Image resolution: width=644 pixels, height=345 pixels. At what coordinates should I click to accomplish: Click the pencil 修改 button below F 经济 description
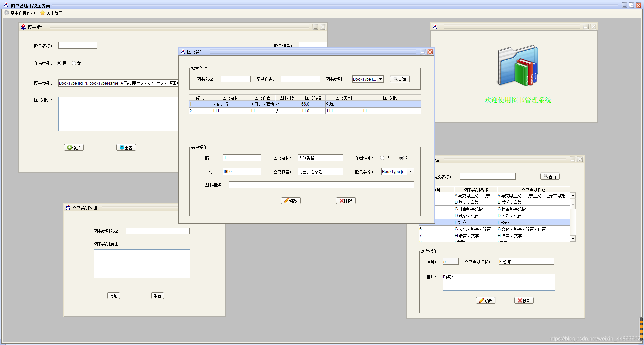(x=485, y=300)
